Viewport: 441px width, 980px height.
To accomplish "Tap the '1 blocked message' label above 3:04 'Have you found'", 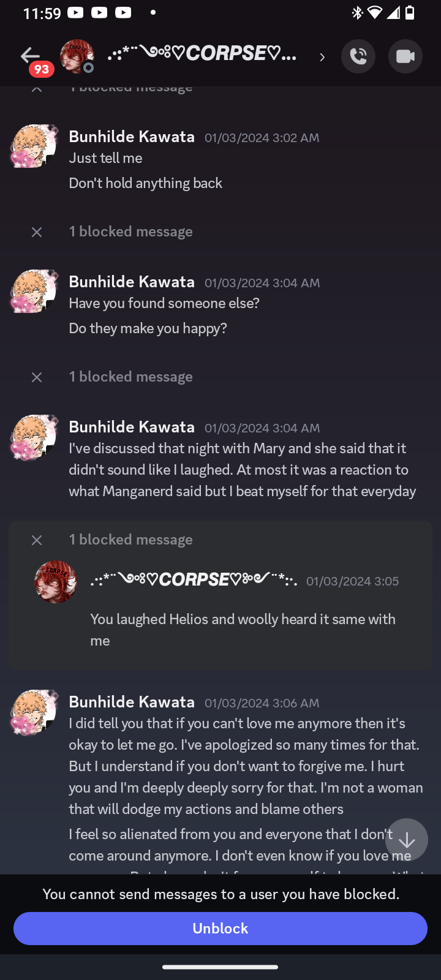I will [130, 232].
